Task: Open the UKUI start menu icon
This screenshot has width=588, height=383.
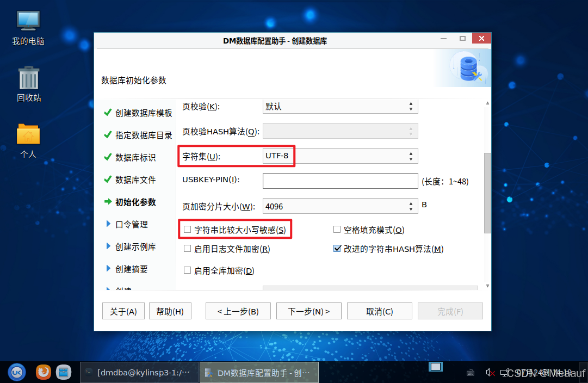Action: (x=17, y=372)
